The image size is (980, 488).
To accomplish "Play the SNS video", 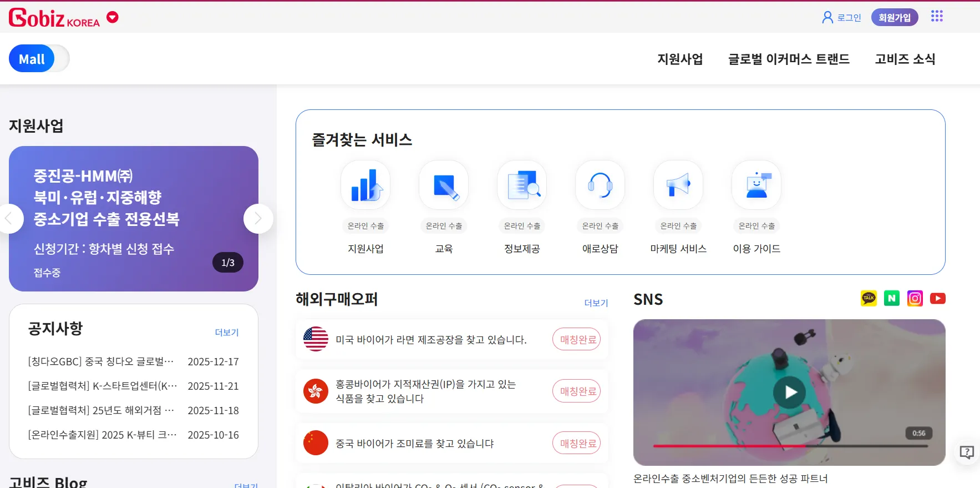I will click(789, 392).
